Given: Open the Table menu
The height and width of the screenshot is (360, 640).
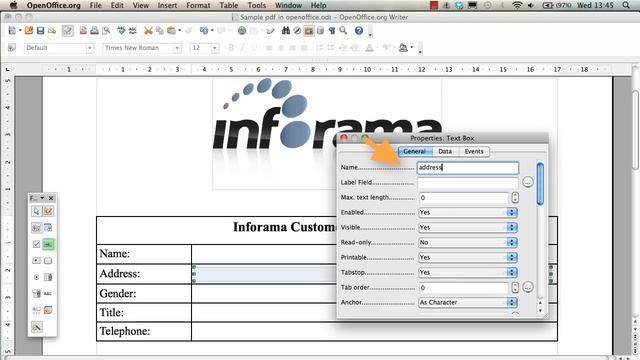Looking at the screenshot, I should tap(229, 5).
